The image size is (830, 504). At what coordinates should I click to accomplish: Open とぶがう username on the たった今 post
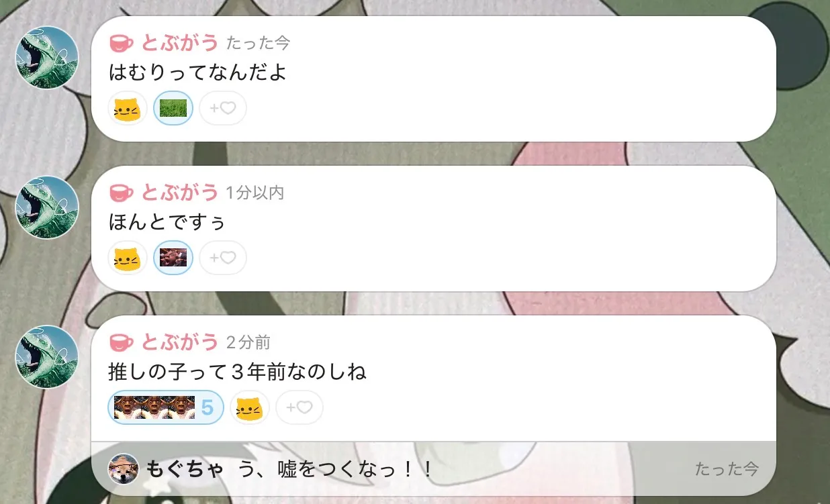(180, 43)
